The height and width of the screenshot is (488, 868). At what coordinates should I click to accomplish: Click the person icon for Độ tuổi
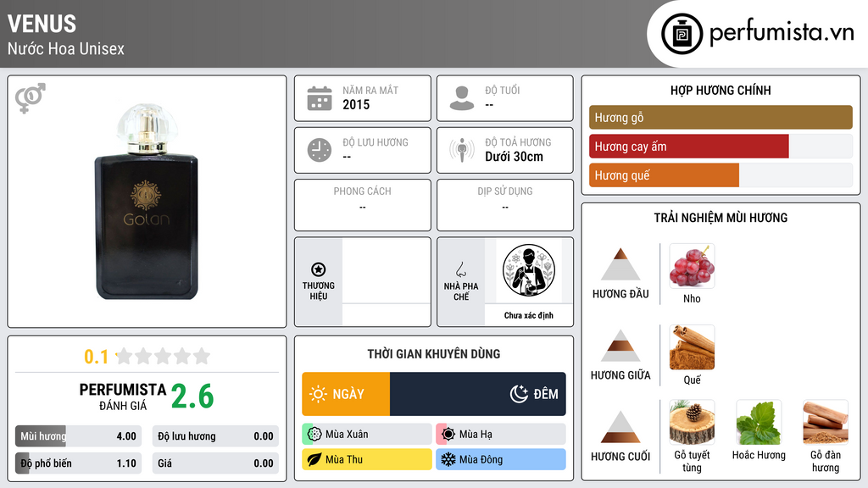(462, 98)
